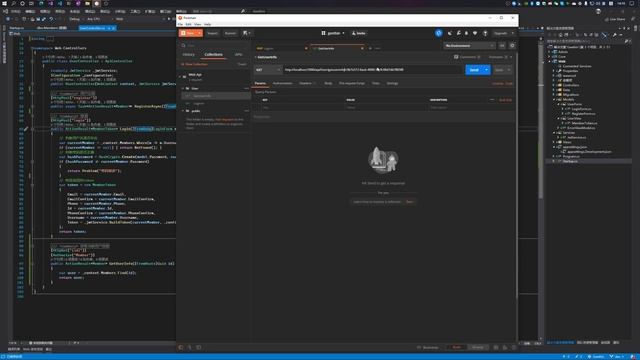Open the Params tab
Screen dimensions: 640x360
pos(260,83)
